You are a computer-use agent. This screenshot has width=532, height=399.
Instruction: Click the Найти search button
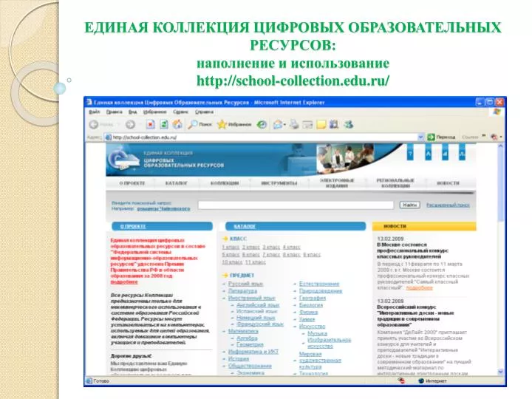pyautogui.click(x=410, y=205)
